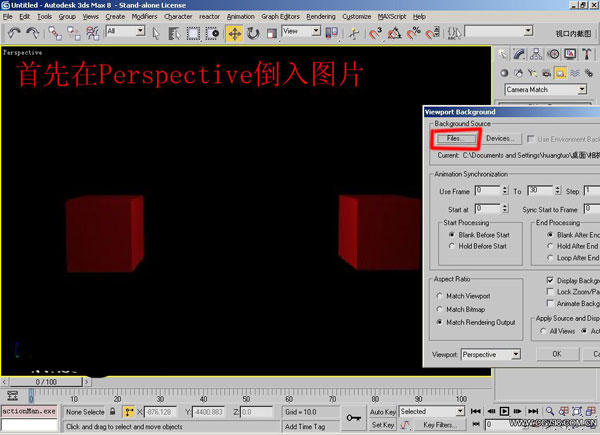Screen dimensions: 600x435
Task: Adjust the Start at spinner arrows
Action: (x=505, y=209)
